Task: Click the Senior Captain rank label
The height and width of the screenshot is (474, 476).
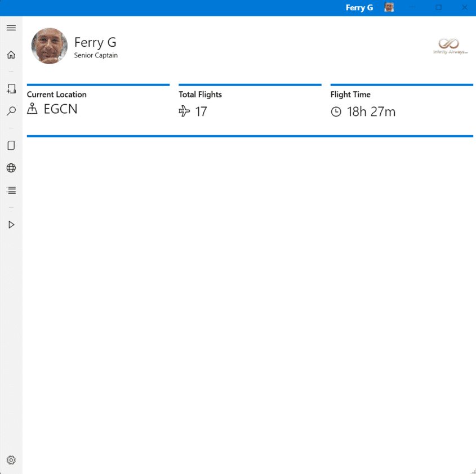Action: coord(96,56)
